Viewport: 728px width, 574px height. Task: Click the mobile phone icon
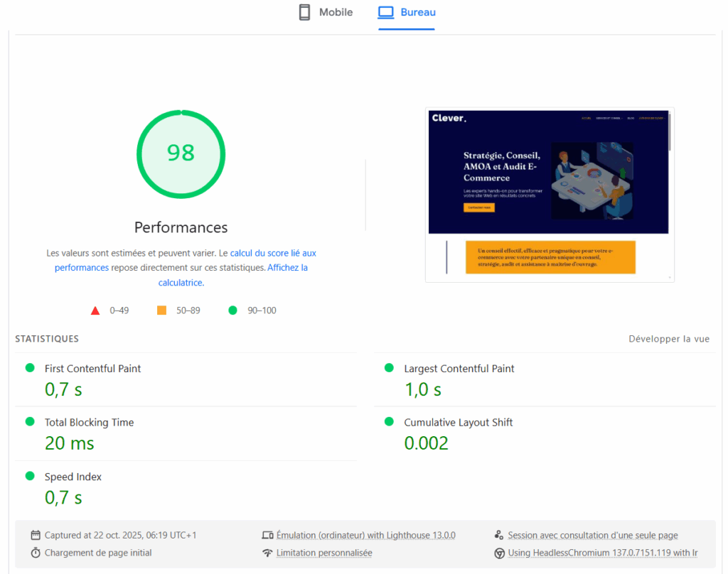tap(304, 13)
